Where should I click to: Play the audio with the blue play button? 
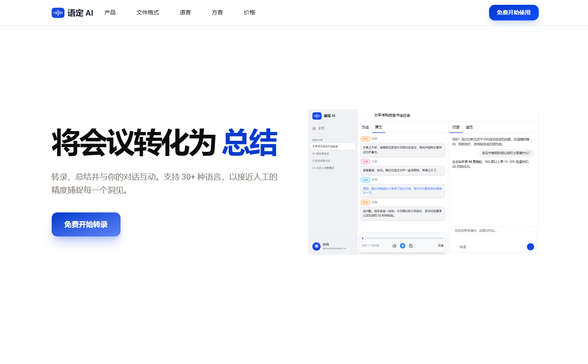[x=403, y=246]
